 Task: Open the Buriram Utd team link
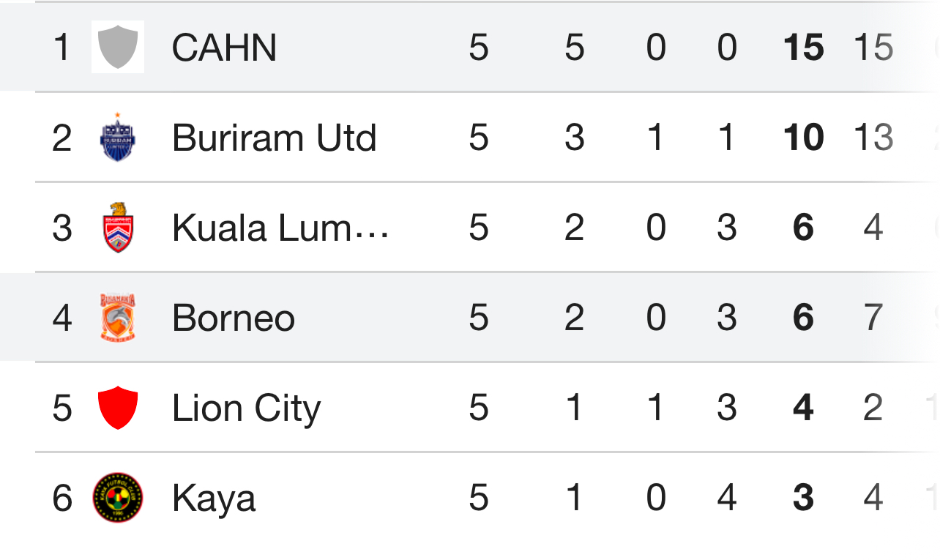tap(274, 138)
